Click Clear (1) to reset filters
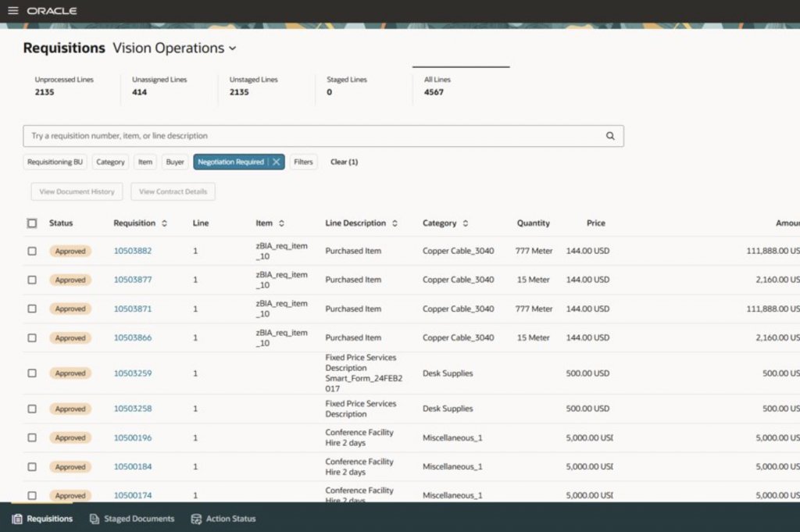Screen dimensions: 800x532 pos(344,162)
